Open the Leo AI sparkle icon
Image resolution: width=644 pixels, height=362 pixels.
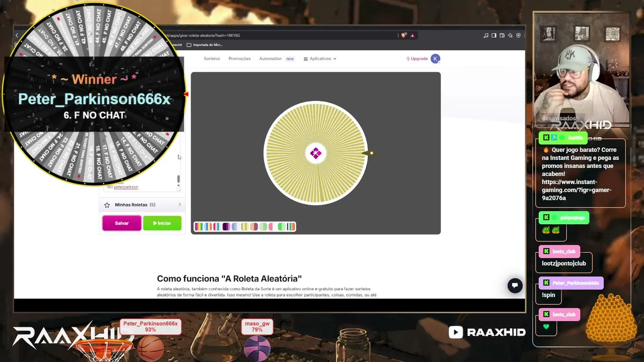tap(510, 35)
